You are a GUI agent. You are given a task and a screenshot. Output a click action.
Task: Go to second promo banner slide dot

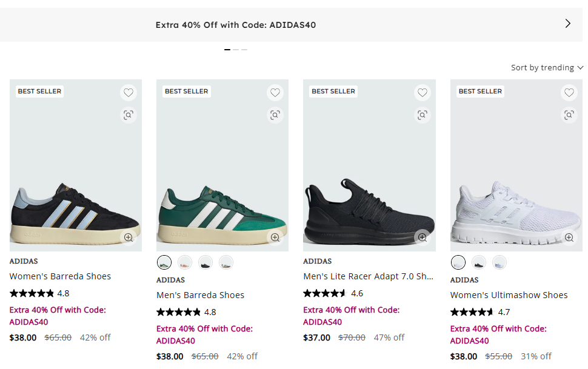click(x=236, y=49)
